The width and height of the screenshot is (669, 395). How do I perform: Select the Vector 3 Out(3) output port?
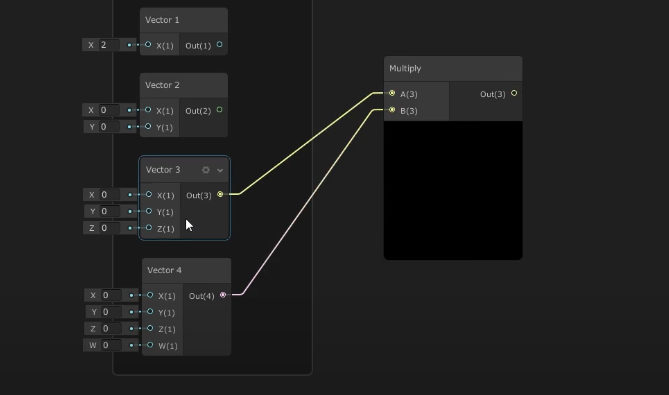[x=220, y=194]
